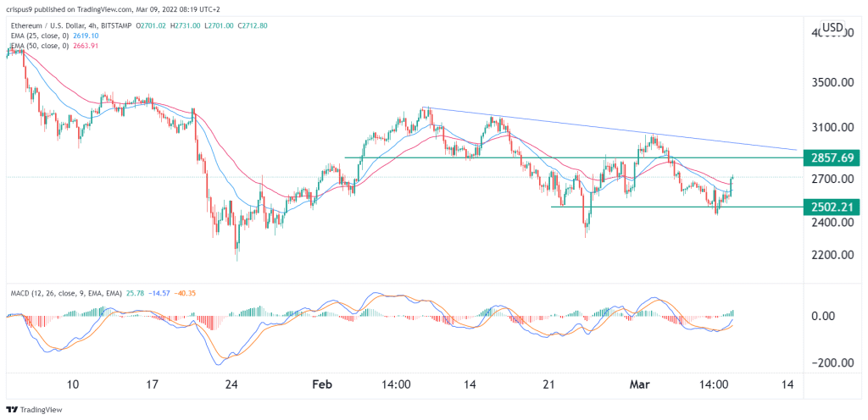868x420 pixels.
Task: Click the 2857.69 resistance price label
Action: (833, 157)
